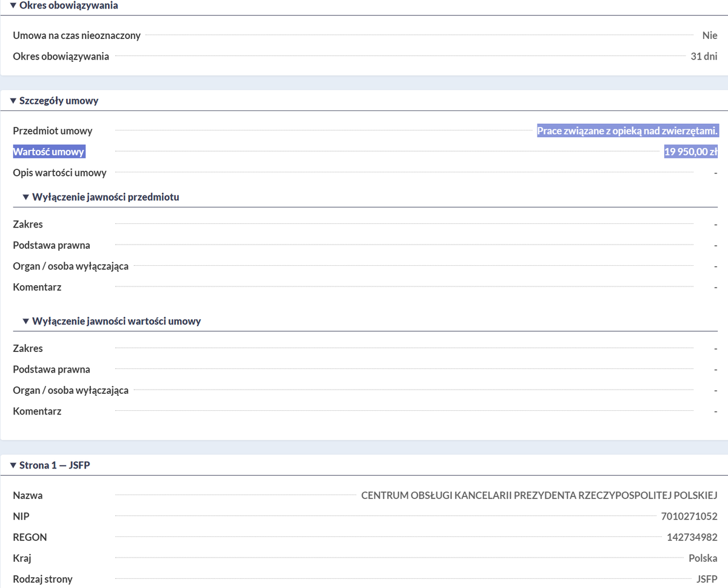Select the value Nie
728x588 pixels.
pos(710,35)
